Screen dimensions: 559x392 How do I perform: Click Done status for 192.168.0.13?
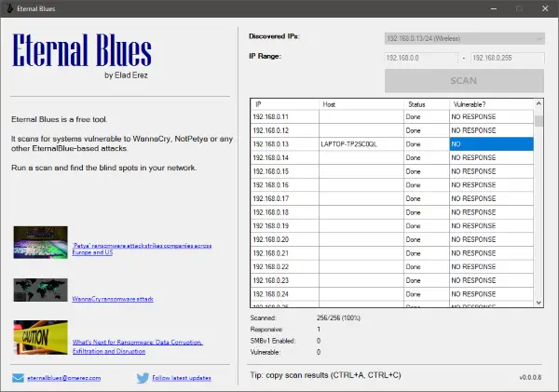coord(427,144)
